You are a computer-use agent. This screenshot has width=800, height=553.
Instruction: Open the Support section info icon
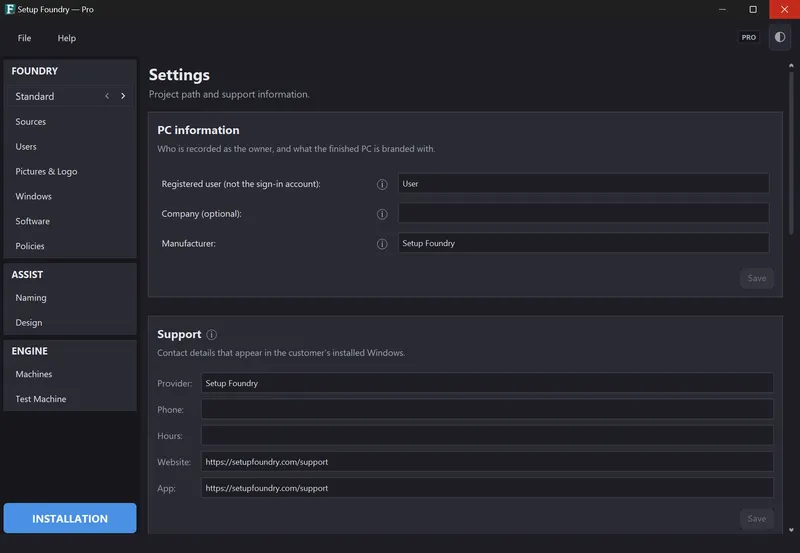pos(211,335)
